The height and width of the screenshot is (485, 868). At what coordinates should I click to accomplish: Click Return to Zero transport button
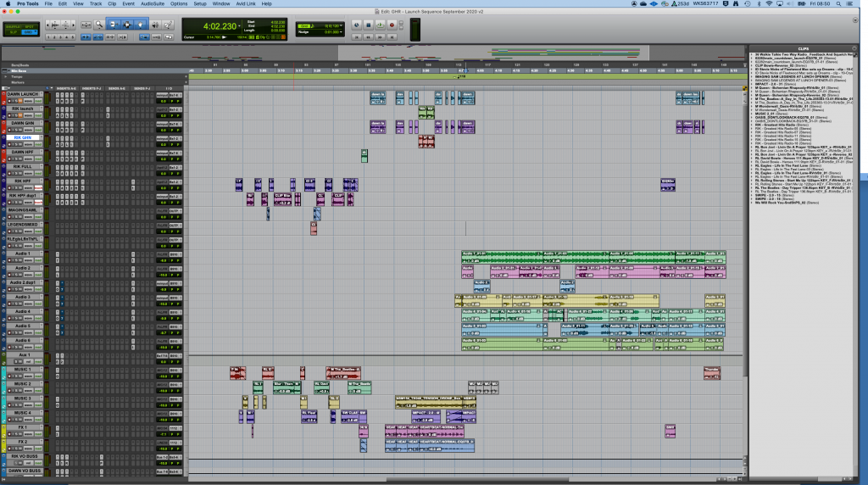click(x=357, y=37)
